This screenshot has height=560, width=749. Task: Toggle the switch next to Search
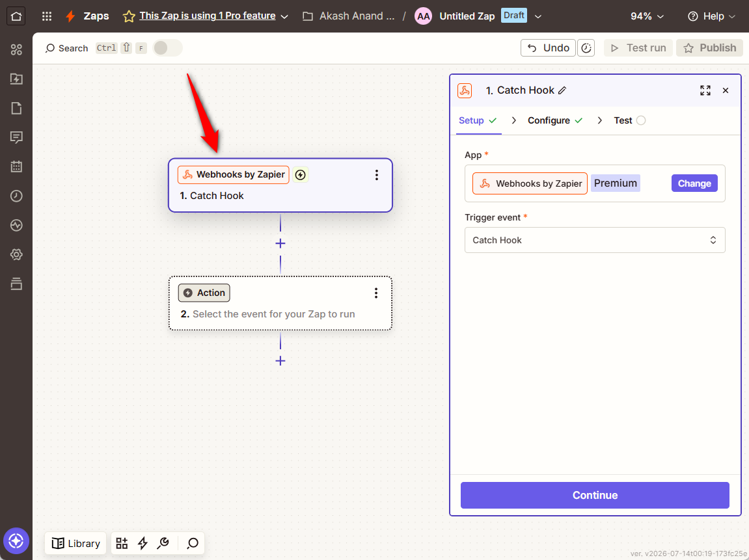(x=168, y=47)
